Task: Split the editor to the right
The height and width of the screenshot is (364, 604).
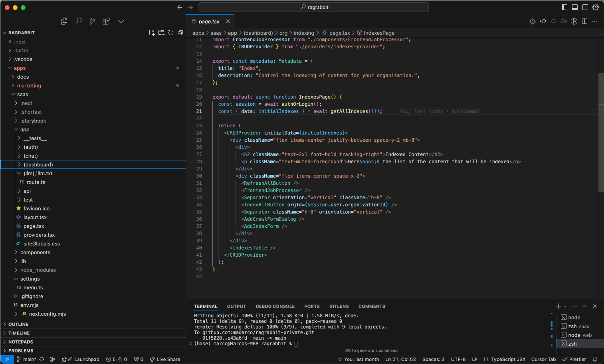Action: coord(584,21)
